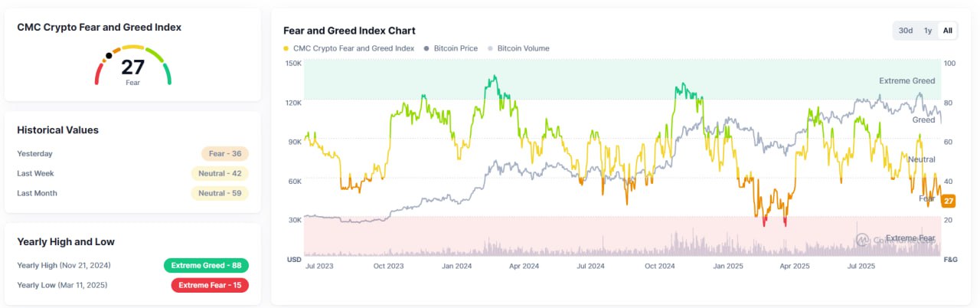The width and height of the screenshot is (980, 308).
Task: Switch chart range to 30d
Action: (x=906, y=31)
